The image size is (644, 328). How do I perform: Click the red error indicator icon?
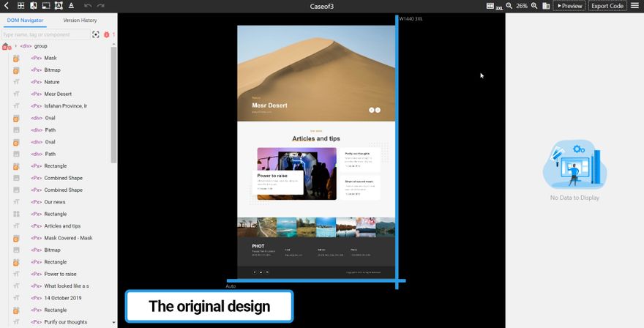tap(107, 34)
